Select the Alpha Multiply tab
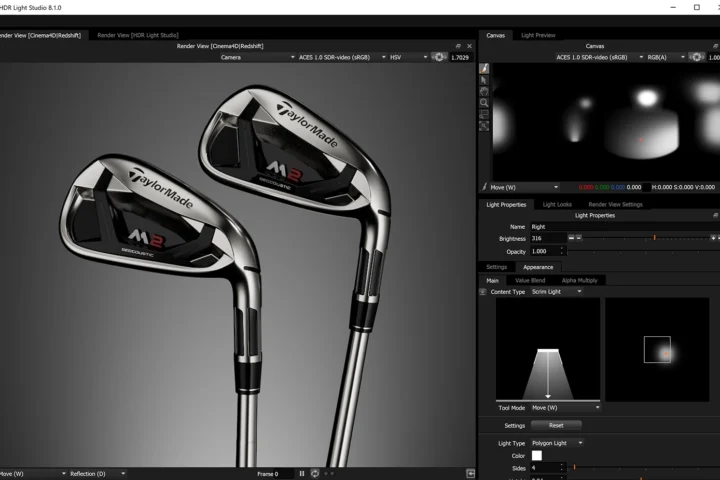720x480 pixels. (579, 280)
